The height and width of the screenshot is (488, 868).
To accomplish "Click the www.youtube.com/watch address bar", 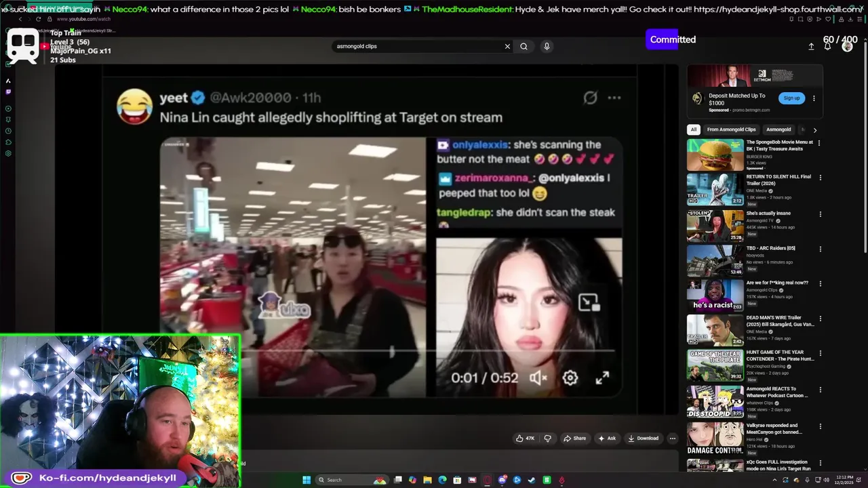I will [x=83, y=19].
